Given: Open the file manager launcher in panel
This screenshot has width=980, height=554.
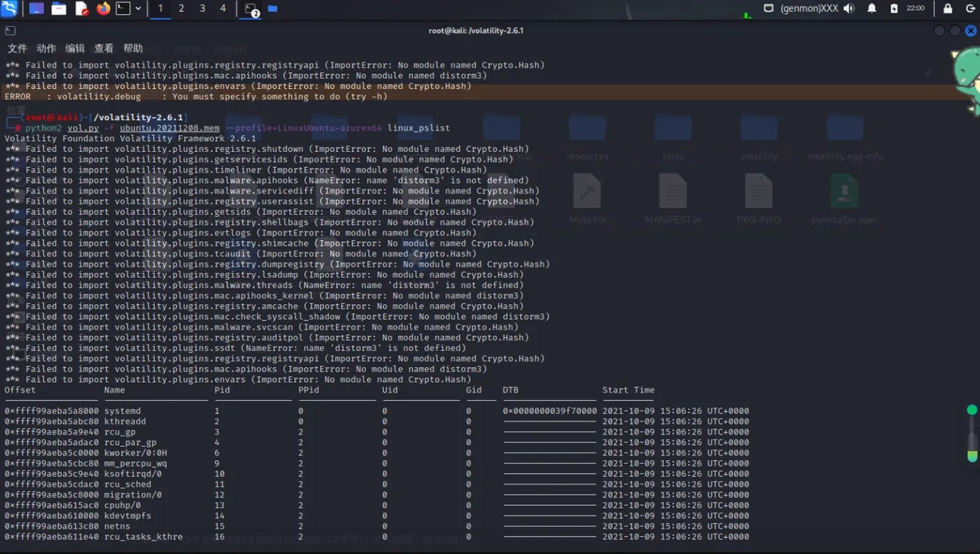Looking at the screenshot, I should pos(59,8).
